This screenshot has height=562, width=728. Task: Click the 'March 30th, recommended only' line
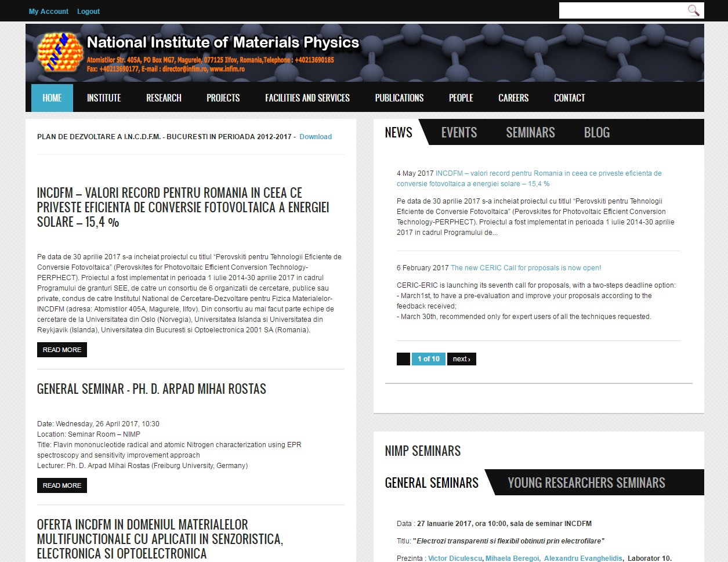[524, 317]
